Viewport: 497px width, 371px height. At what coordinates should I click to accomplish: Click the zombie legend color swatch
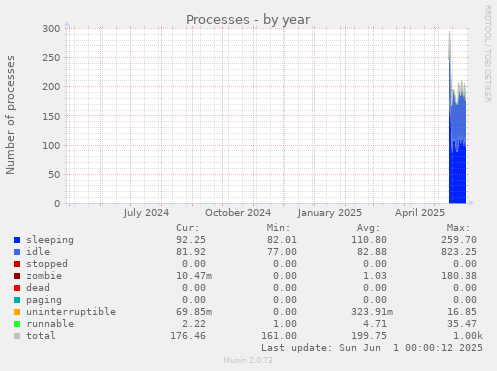point(17,276)
